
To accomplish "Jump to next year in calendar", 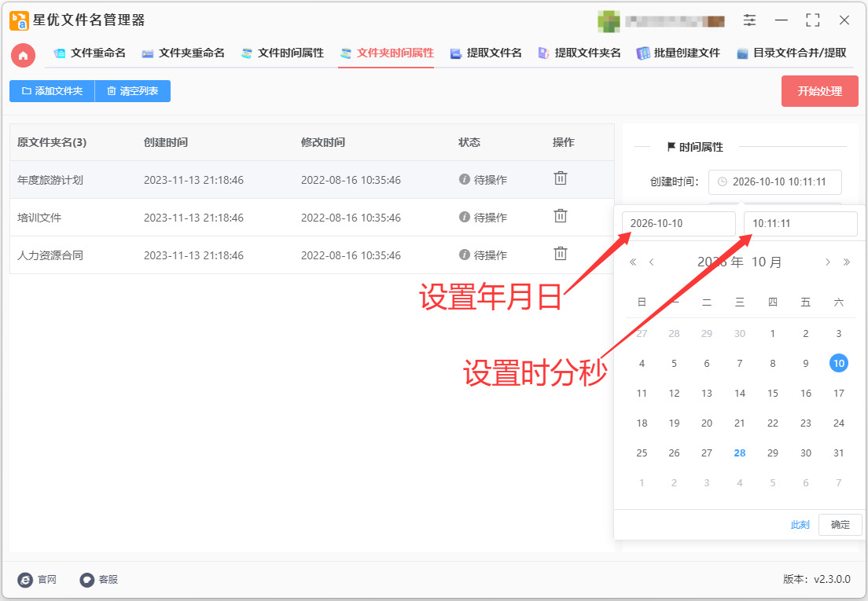I will coord(847,262).
